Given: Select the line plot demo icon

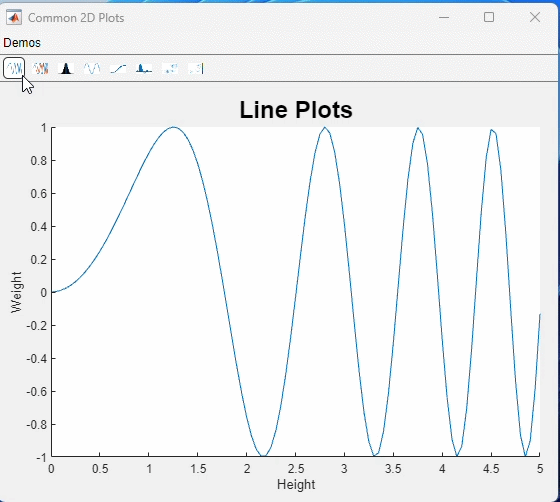Looking at the screenshot, I should click(x=14, y=68).
